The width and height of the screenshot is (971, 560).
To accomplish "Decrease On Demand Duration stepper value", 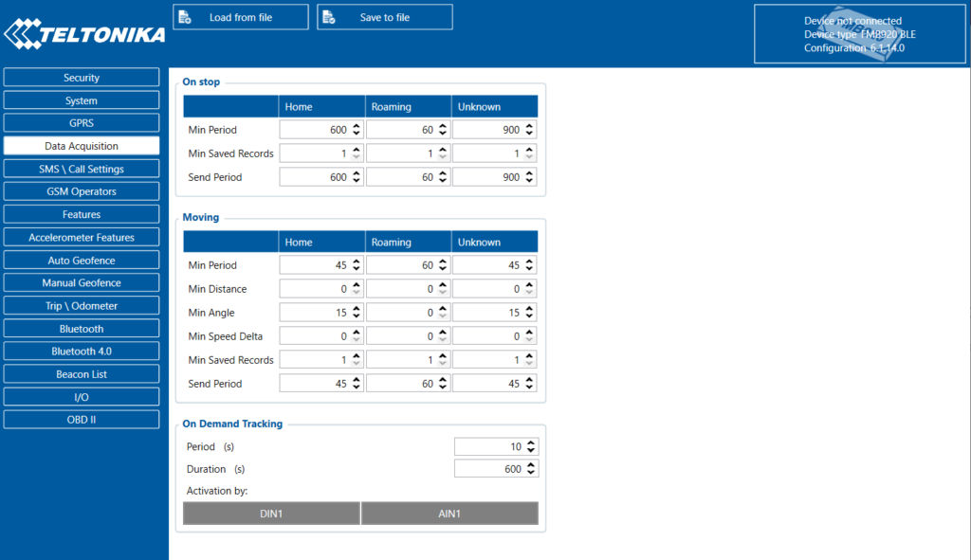I will pyautogui.click(x=531, y=472).
